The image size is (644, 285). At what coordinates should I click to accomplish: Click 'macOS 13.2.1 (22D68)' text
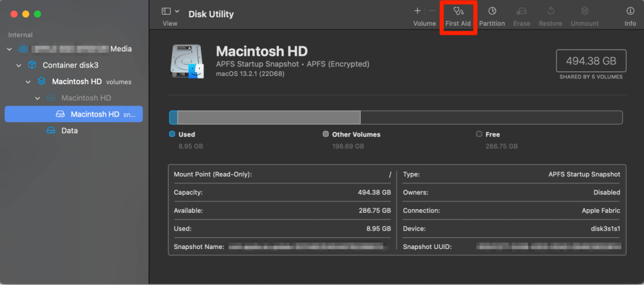pyautogui.click(x=250, y=74)
